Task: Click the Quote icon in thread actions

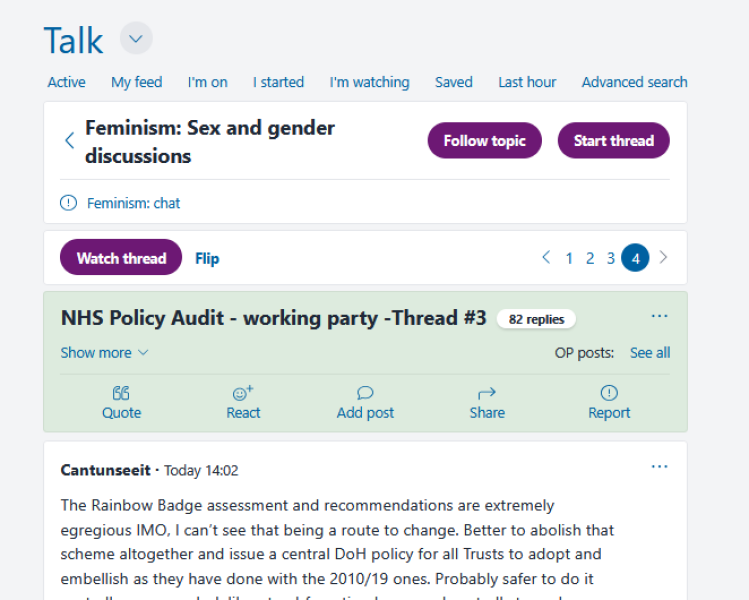Action: (121, 393)
